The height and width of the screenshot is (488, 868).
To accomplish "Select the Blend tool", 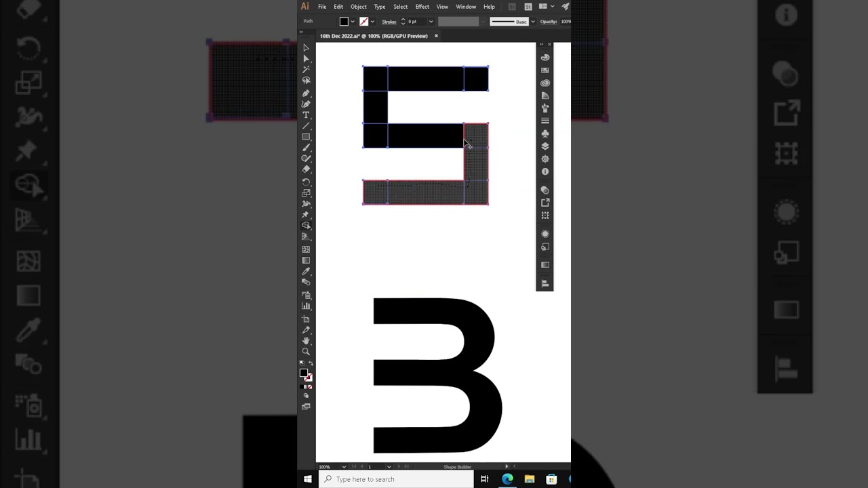I will click(x=306, y=282).
